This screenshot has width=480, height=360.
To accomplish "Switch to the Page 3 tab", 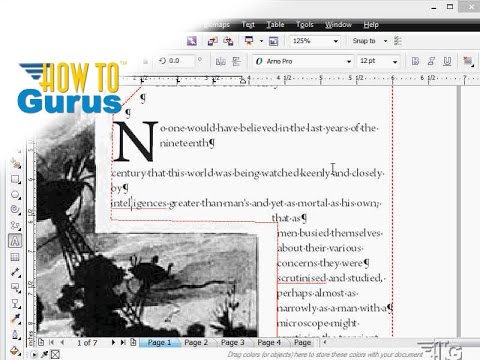I will pyautogui.click(x=233, y=342).
